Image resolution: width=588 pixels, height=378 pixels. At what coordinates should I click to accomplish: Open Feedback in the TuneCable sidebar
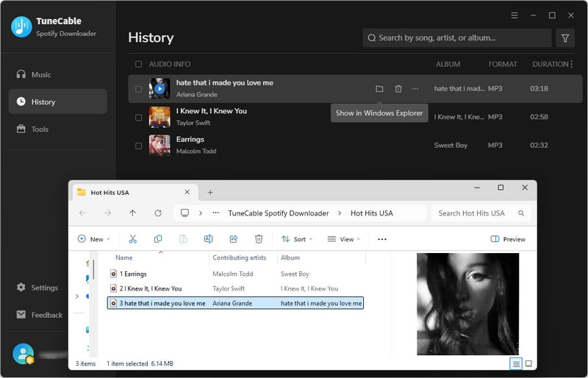coord(40,315)
